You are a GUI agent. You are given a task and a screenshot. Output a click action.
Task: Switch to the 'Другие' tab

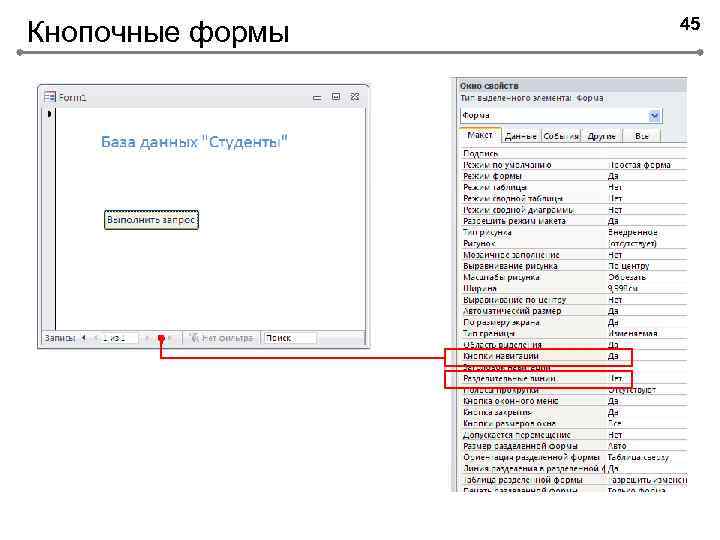[601, 136]
